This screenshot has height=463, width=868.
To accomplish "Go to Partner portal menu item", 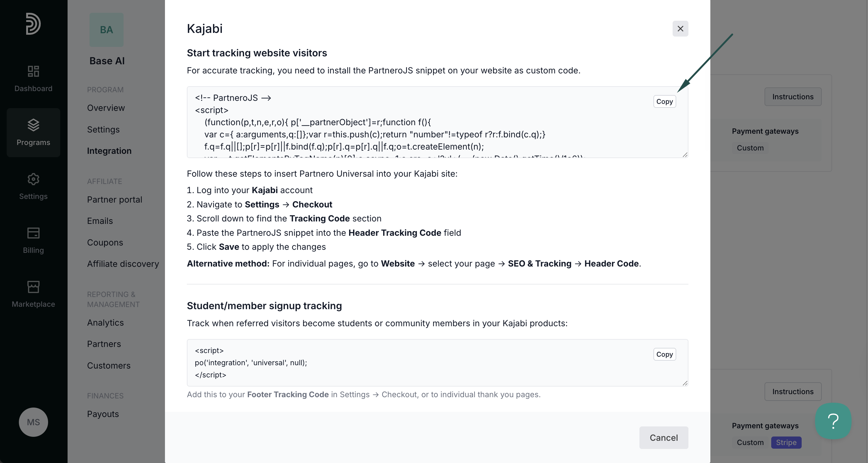I will 114,200.
